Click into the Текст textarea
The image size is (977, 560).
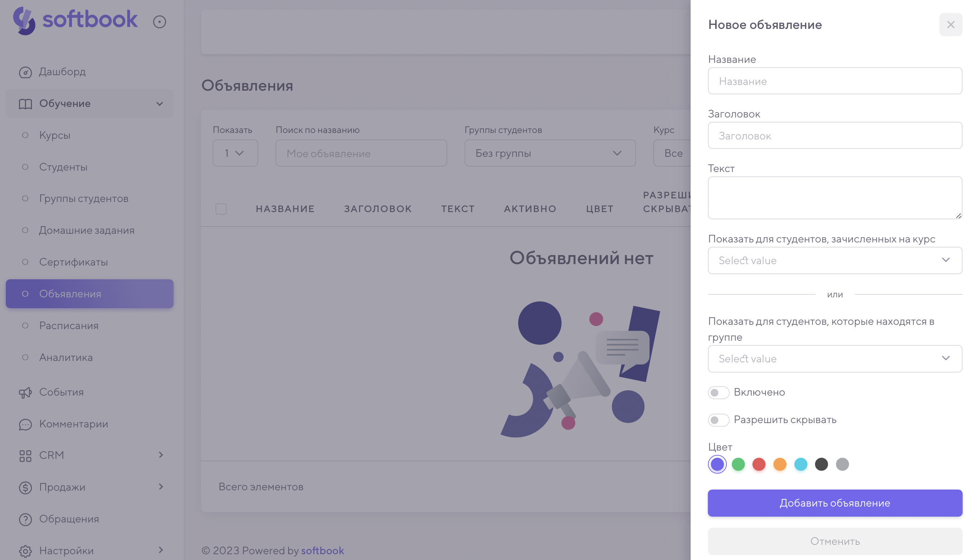(835, 198)
